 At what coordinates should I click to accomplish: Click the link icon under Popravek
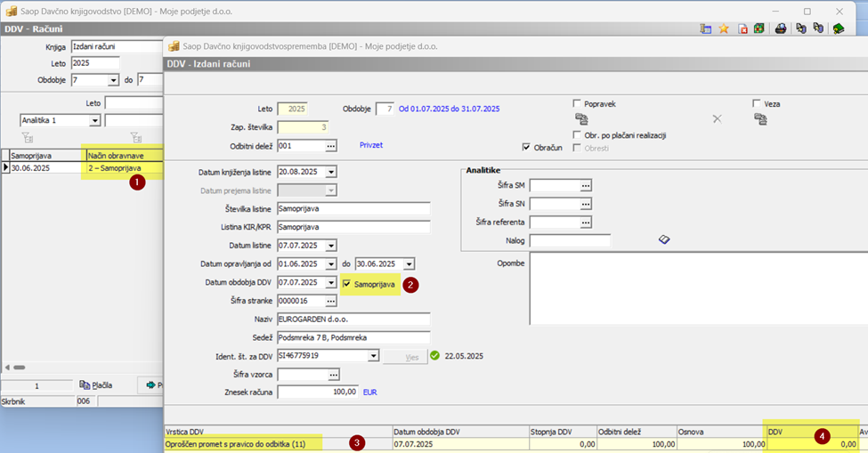click(581, 119)
